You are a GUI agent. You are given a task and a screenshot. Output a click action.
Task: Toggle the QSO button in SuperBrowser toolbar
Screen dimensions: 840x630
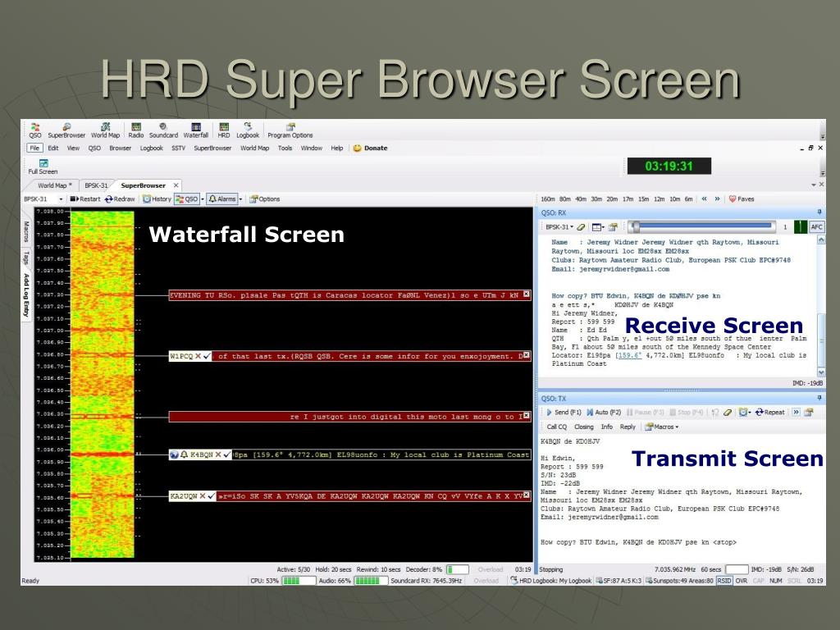187,199
